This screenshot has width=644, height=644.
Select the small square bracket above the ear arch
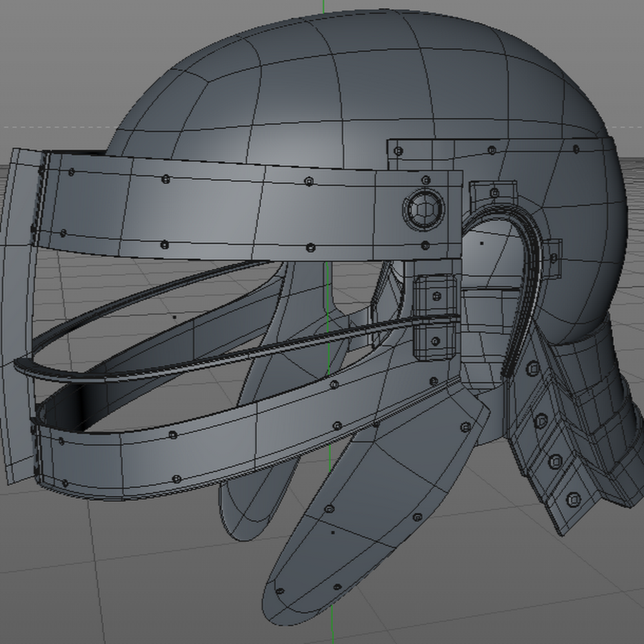494,192
